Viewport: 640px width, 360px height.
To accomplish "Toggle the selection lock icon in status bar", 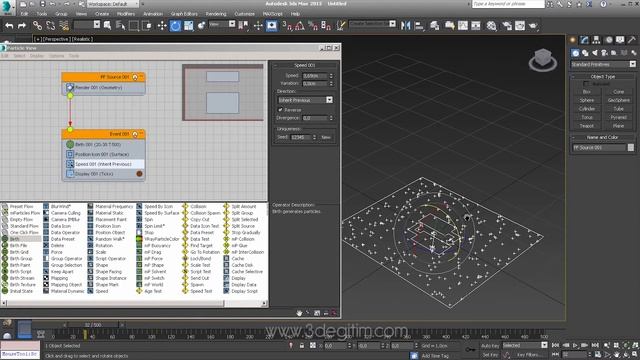I will click(x=302, y=346).
